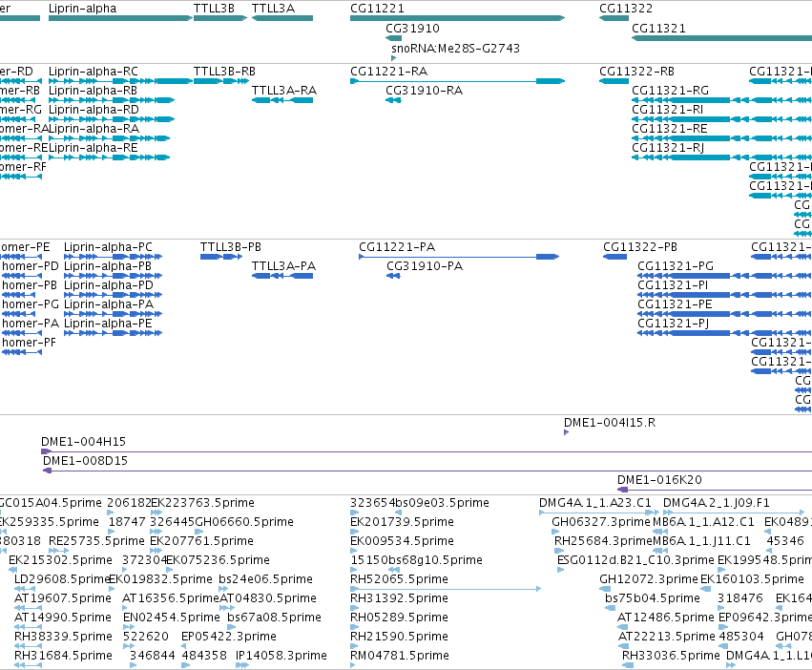Image resolution: width=812 pixels, height=670 pixels.
Task: Select the TTLL3A gene label
Action: [x=273, y=9]
